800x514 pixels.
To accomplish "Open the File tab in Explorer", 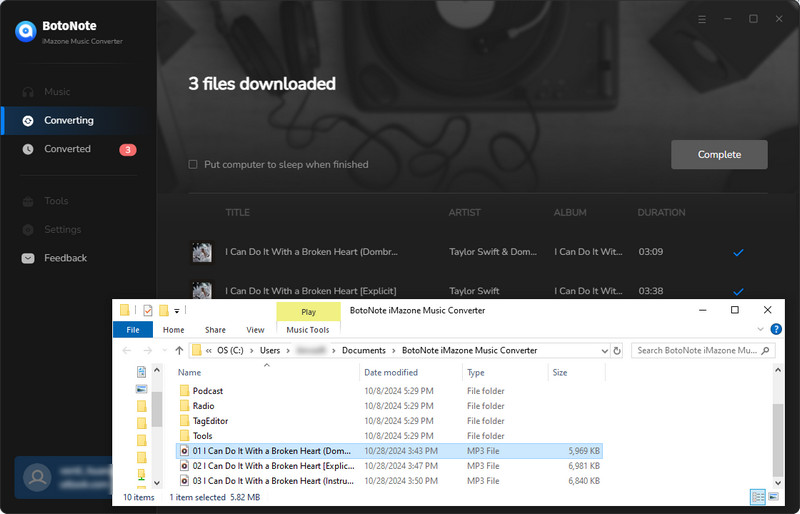I will click(133, 330).
